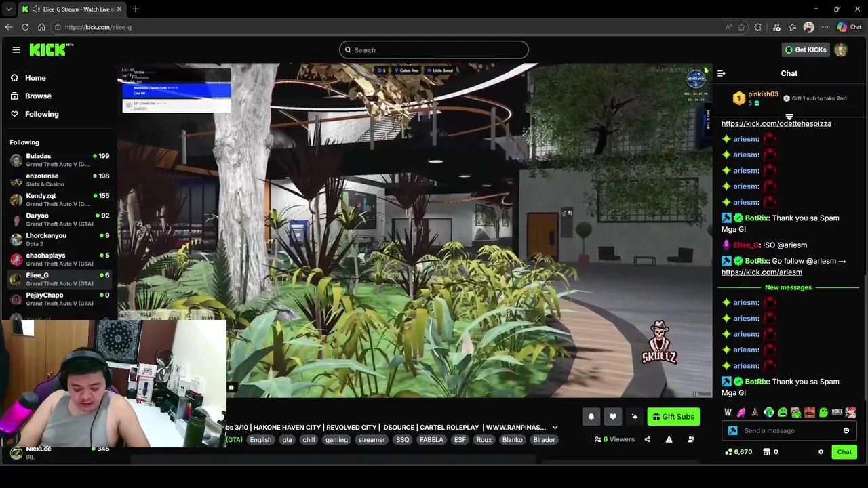Open the hamburger sidebar menu
The height and width of the screenshot is (488, 868).
[x=16, y=49]
